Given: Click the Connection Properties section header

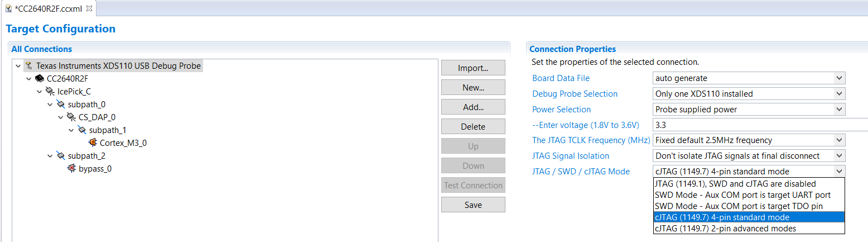Looking at the screenshot, I should coord(572,49).
